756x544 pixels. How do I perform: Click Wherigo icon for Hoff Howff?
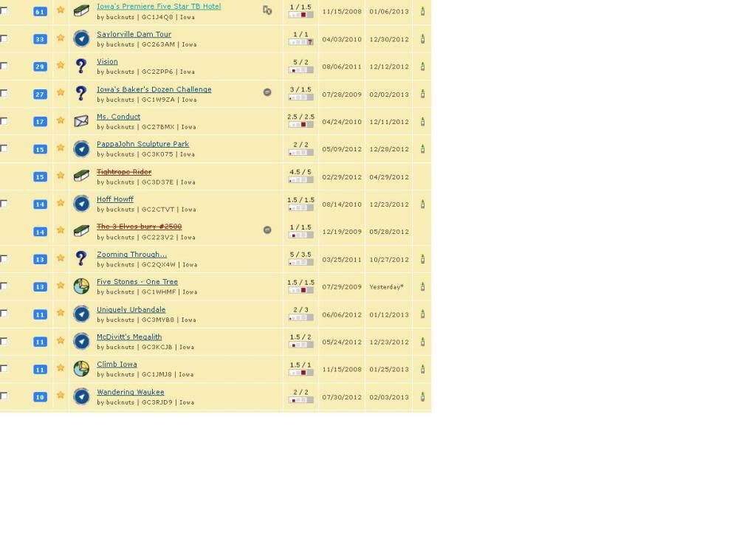pyautogui.click(x=81, y=204)
